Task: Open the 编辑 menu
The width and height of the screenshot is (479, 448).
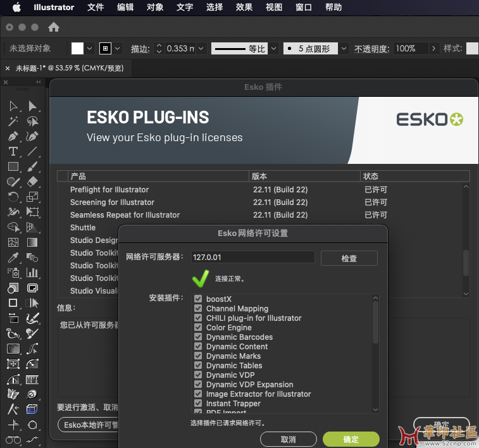Action: (x=125, y=7)
